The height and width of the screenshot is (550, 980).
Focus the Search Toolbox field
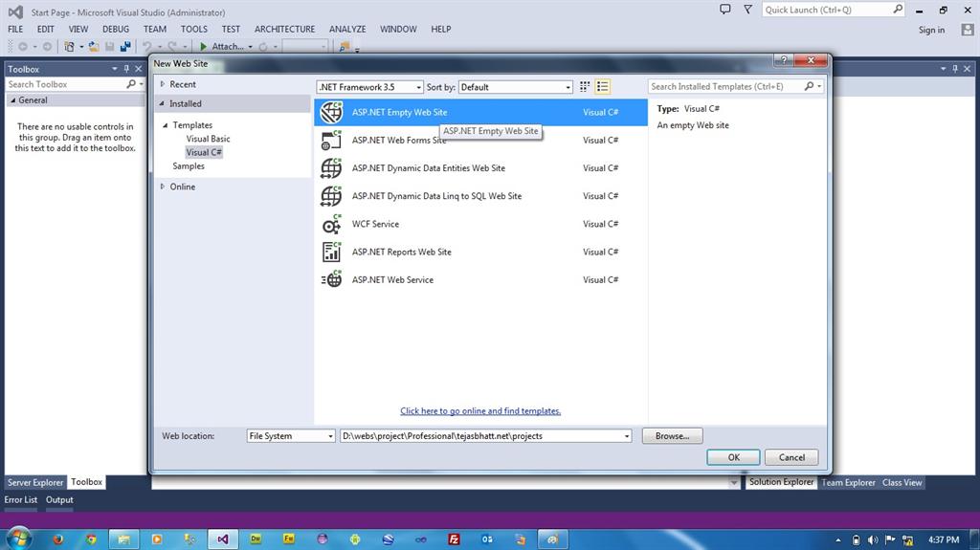[65, 84]
